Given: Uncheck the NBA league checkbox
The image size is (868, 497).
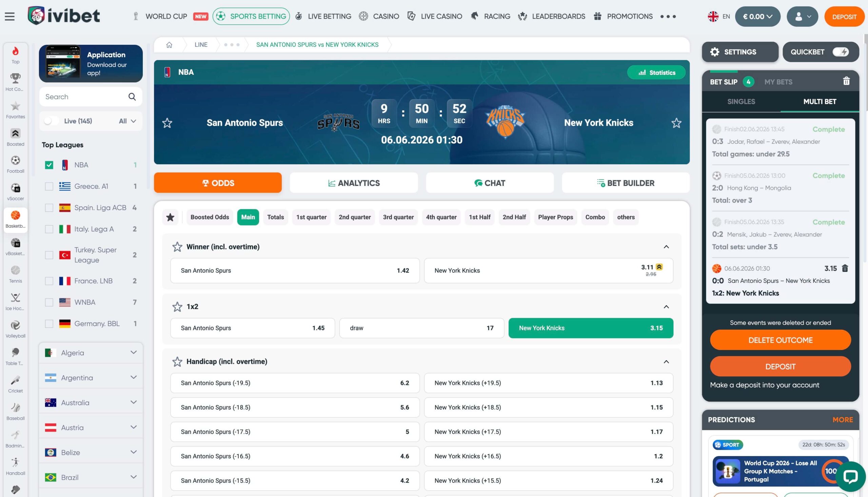Looking at the screenshot, I should pyautogui.click(x=49, y=165).
